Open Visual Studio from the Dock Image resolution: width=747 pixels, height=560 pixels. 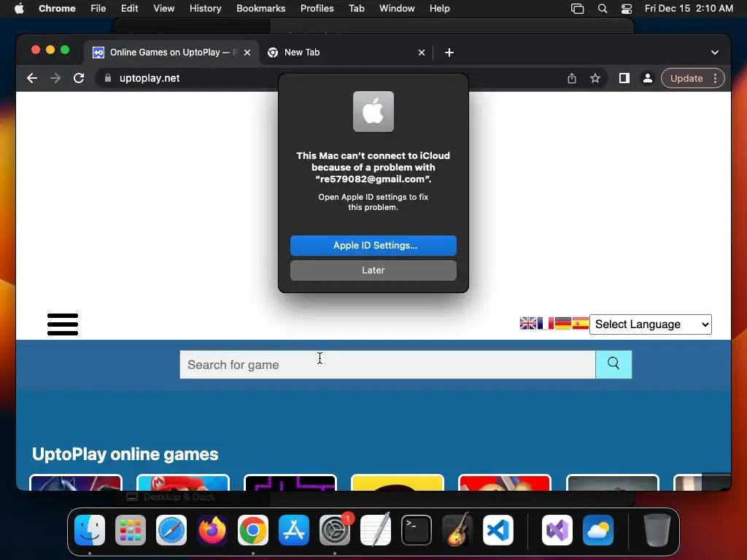tap(557, 530)
